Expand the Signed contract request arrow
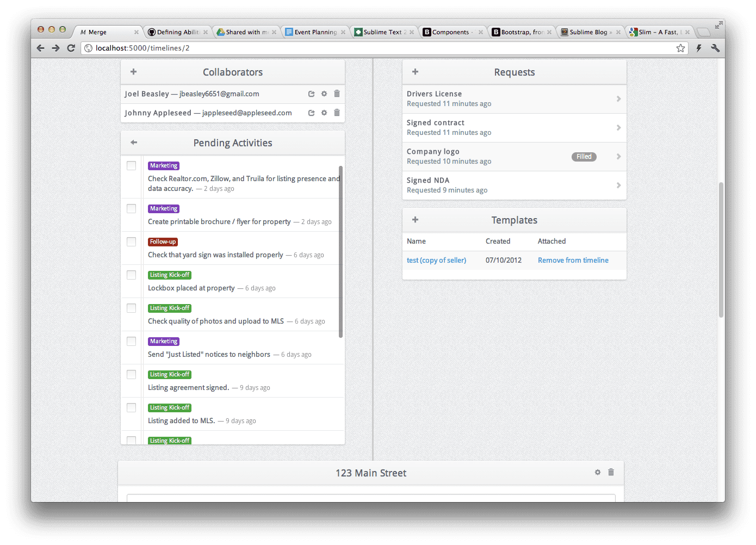Image resolution: width=756 pixels, height=545 pixels. (618, 128)
